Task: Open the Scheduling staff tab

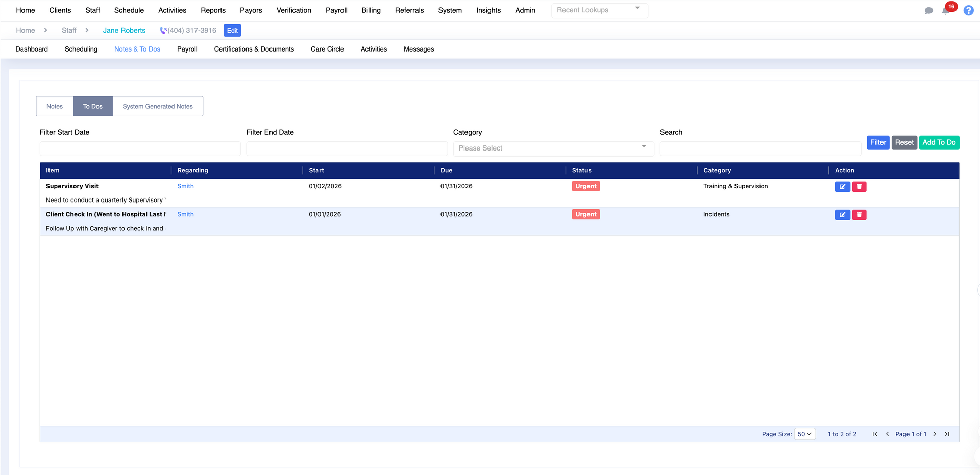Action: [81, 49]
